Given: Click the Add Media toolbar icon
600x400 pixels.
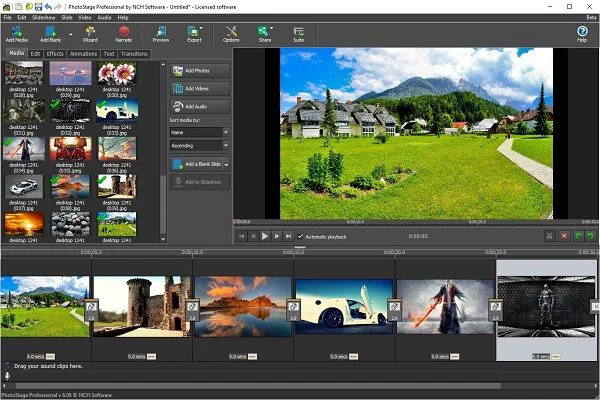Looking at the screenshot, I should (x=15, y=31).
